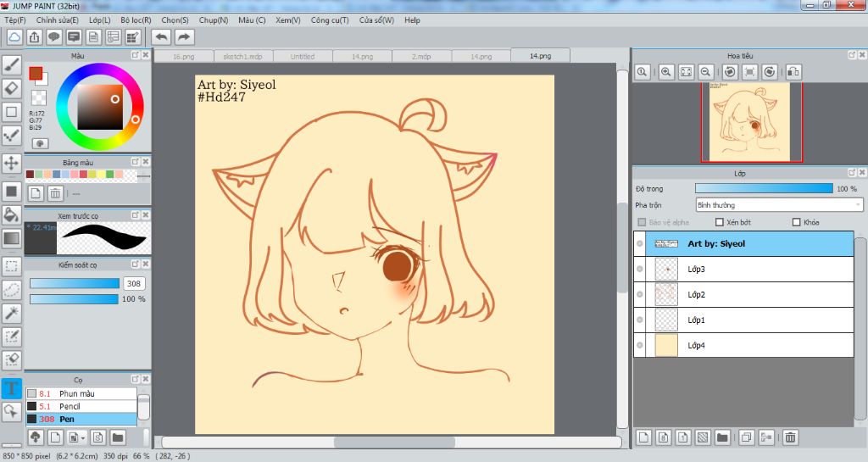Click the cloud icon in top toolbar
Screen dimensions: 868x462
[x=14, y=37]
